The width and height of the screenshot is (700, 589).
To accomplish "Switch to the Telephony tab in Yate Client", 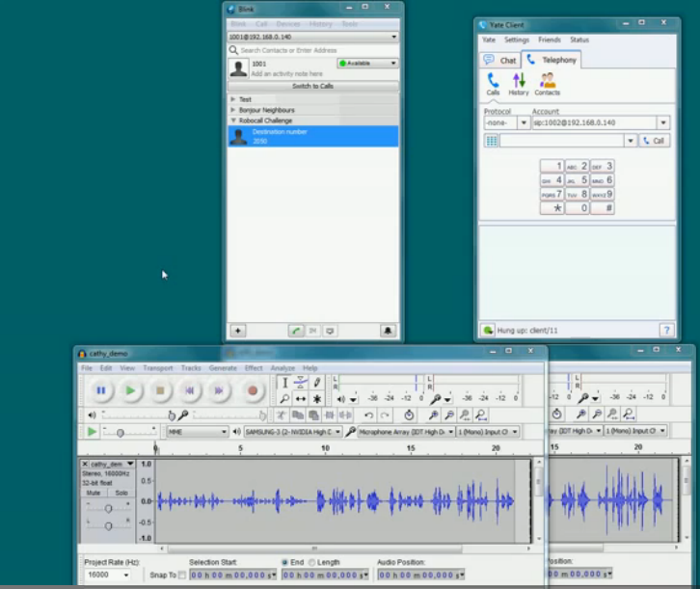I will tap(552, 60).
